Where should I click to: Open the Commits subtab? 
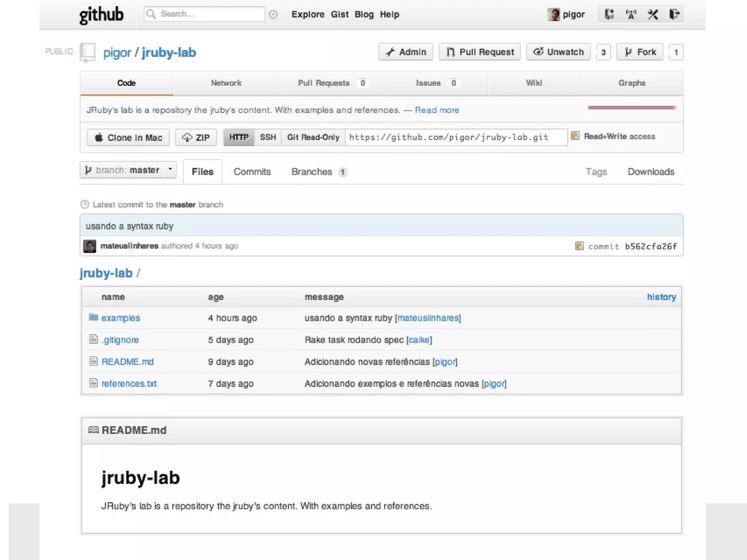click(x=252, y=172)
